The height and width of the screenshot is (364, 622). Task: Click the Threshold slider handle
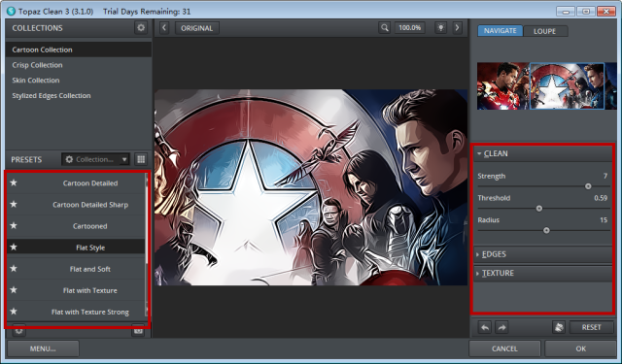(x=538, y=209)
